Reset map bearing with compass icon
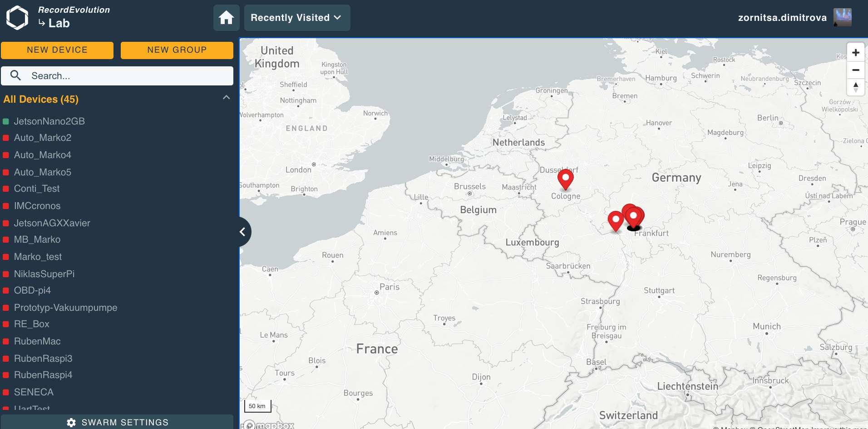Viewport: 868px width, 429px height. point(855,87)
